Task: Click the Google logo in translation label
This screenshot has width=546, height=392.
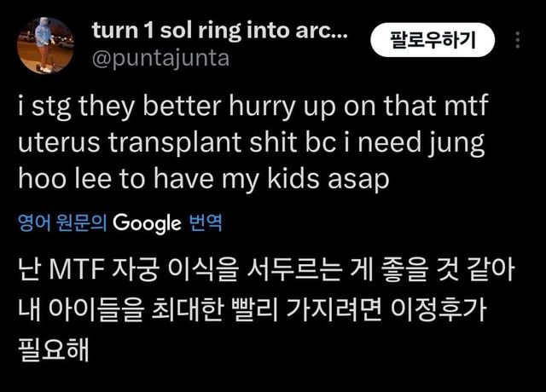Action: (147, 223)
